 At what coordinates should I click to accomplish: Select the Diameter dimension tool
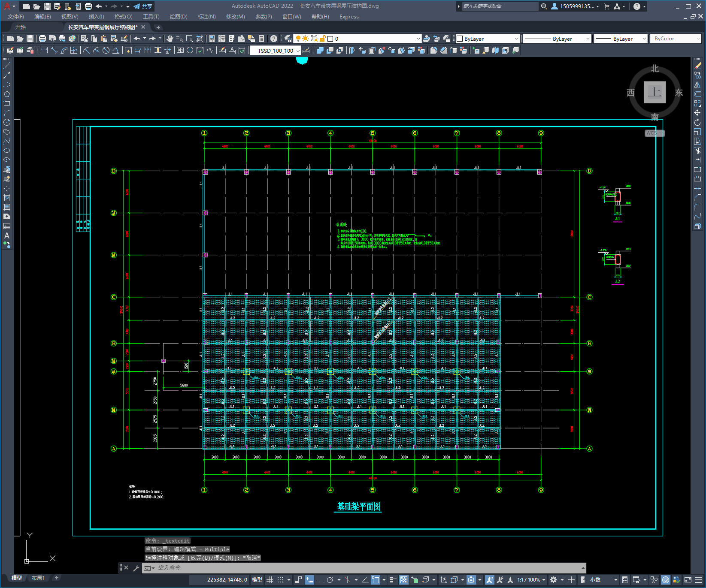click(x=106, y=50)
